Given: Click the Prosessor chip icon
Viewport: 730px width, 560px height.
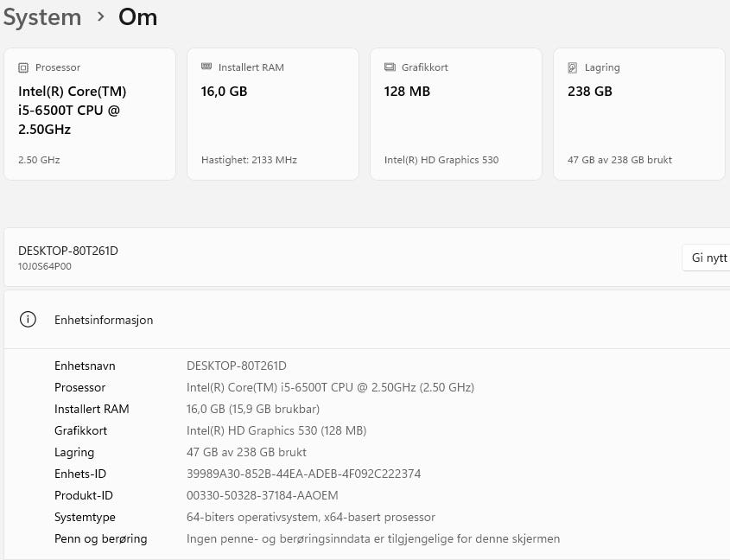Looking at the screenshot, I should (x=23, y=67).
